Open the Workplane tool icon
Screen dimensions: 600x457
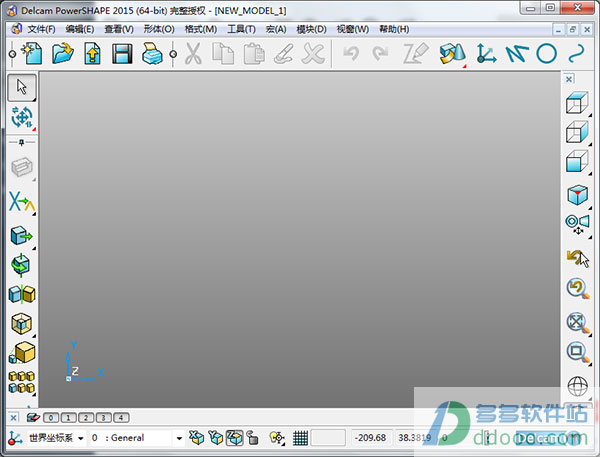coord(486,54)
